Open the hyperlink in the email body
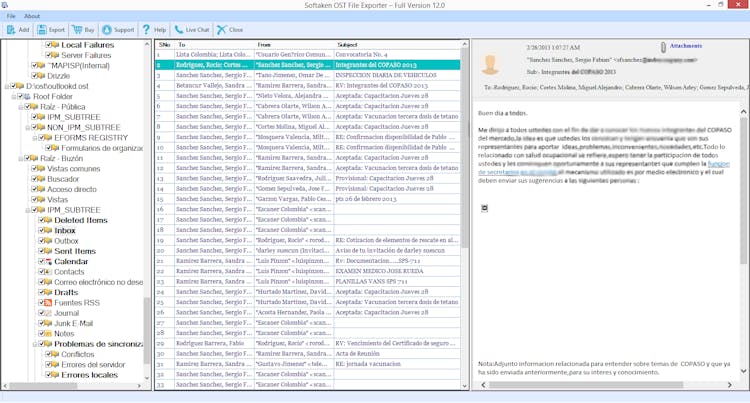This screenshot has height=403, width=750. (x=604, y=168)
